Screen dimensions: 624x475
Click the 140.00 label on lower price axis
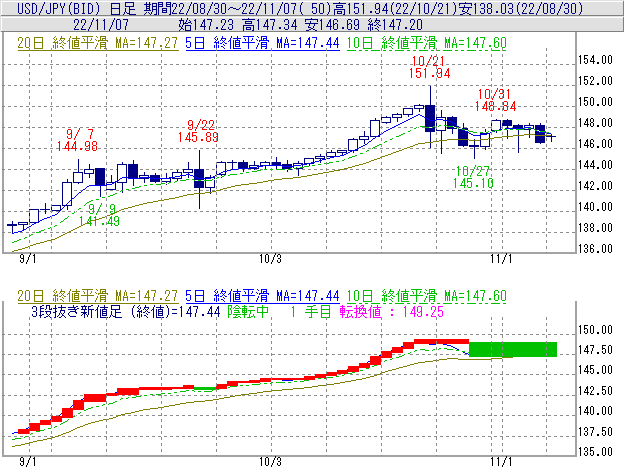[595, 411]
